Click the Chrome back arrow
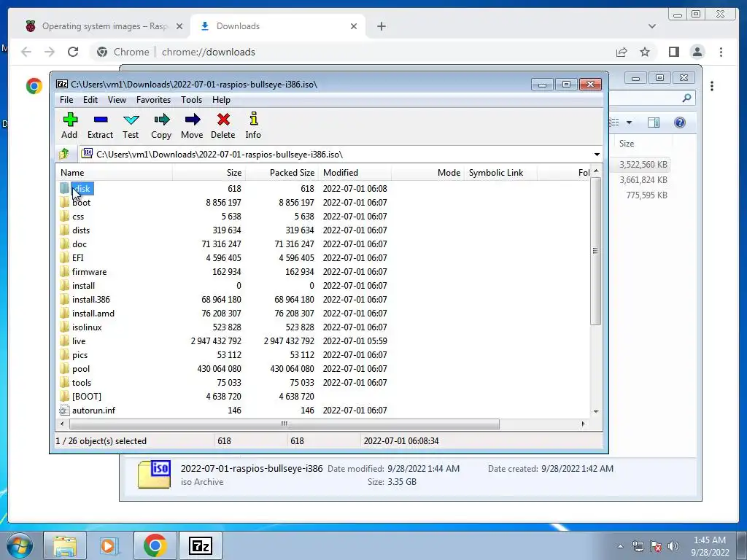The width and height of the screenshot is (747, 560). point(26,52)
